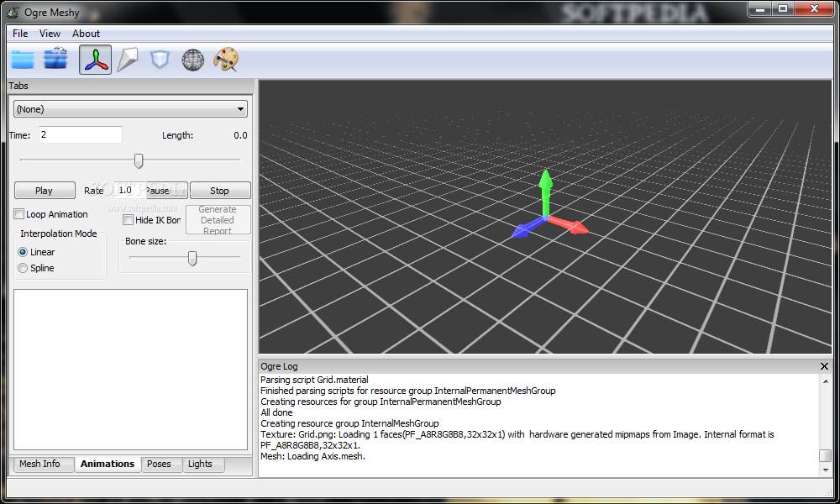The width and height of the screenshot is (840, 504).
Task: Click log line 'Mesh: Loading Axis.mesh.'
Action: click(312, 456)
